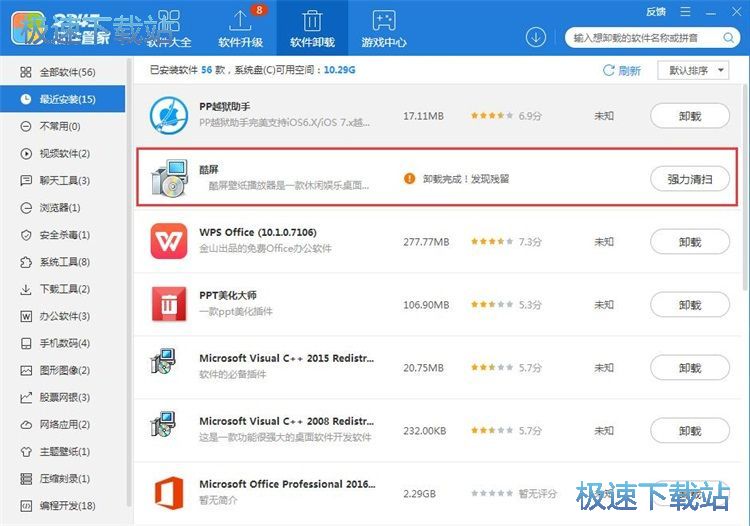Open the 软件升级 tab
This screenshot has height=526, width=750.
[241, 28]
